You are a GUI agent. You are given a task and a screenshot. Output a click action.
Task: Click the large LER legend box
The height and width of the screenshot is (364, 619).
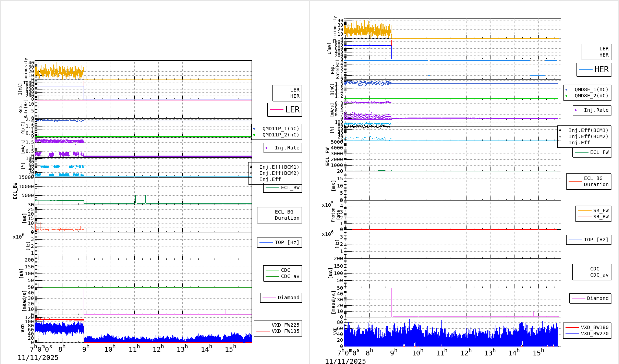point(285,110)
